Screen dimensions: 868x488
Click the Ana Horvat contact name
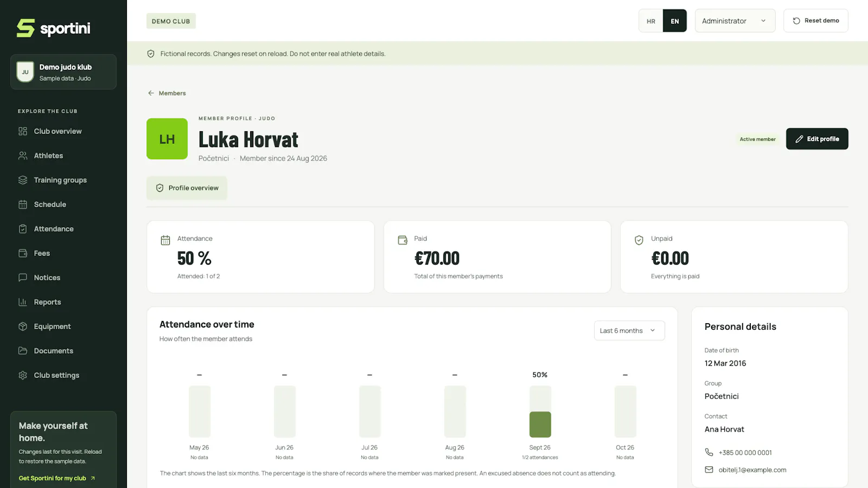tap(724, 429)
